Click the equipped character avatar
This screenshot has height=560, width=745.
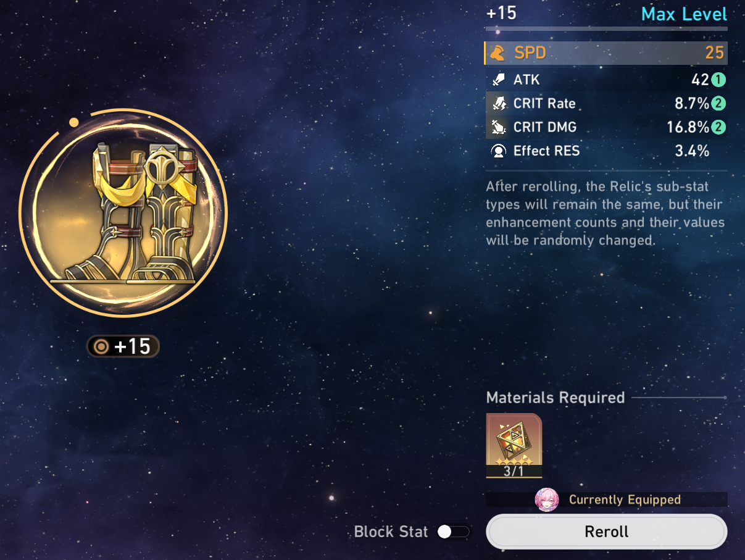click(x=547, y=499)
